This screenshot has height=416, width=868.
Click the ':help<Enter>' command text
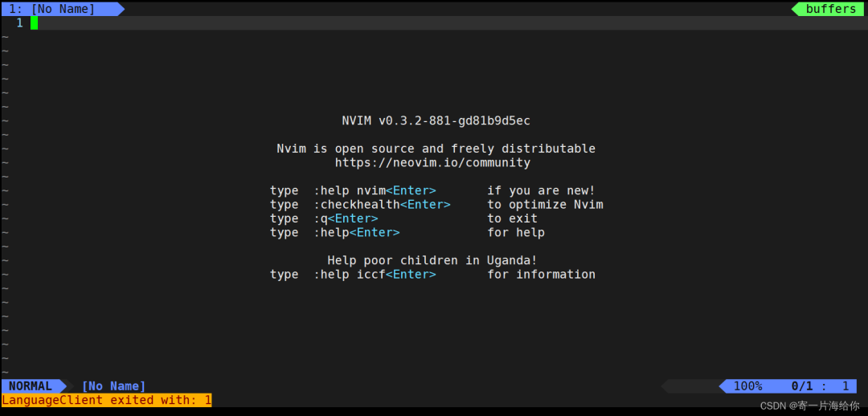[x=357, y=232]
